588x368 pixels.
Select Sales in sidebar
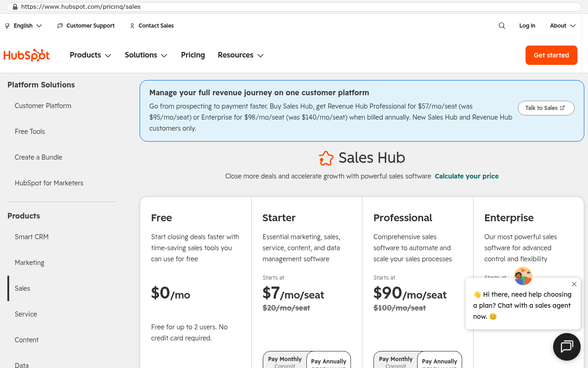(23, 288)
